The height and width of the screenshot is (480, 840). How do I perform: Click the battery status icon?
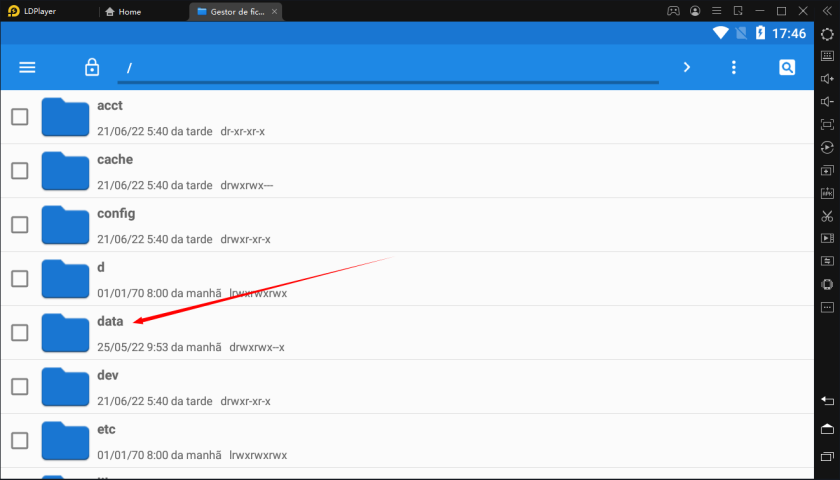point(760,33)
